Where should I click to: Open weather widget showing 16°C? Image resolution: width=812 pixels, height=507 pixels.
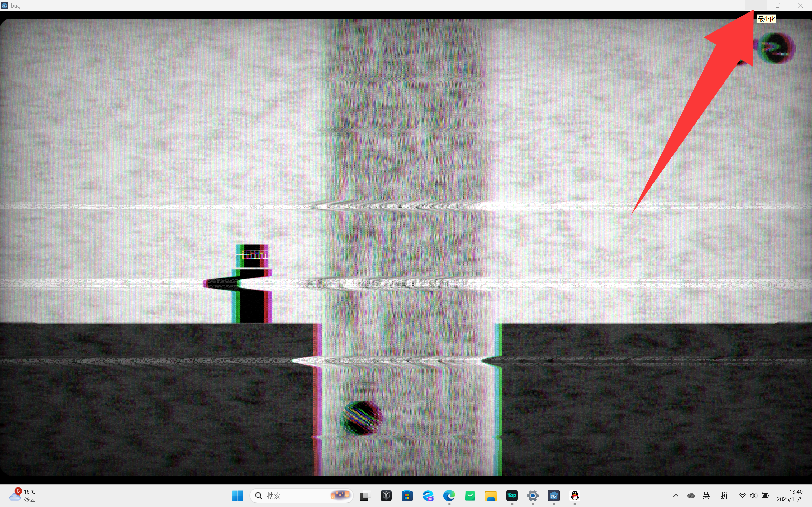[23, 495]
